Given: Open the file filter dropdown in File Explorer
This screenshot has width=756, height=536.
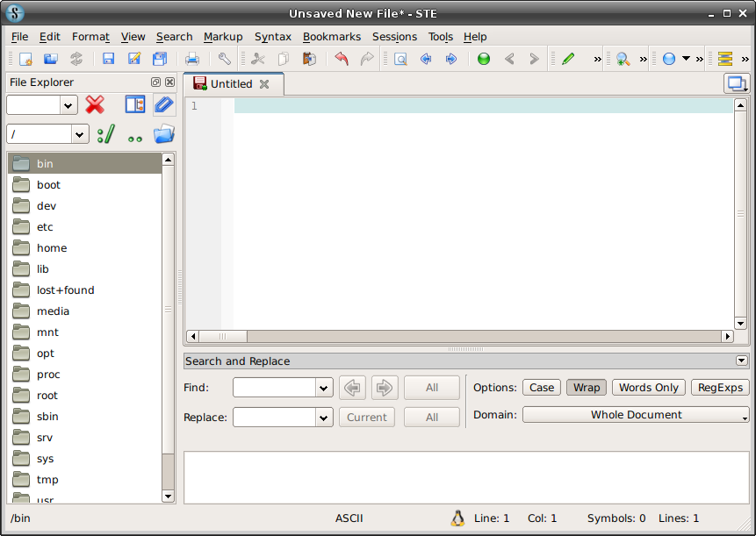Looking at the screenshot, I should (68, 105).
